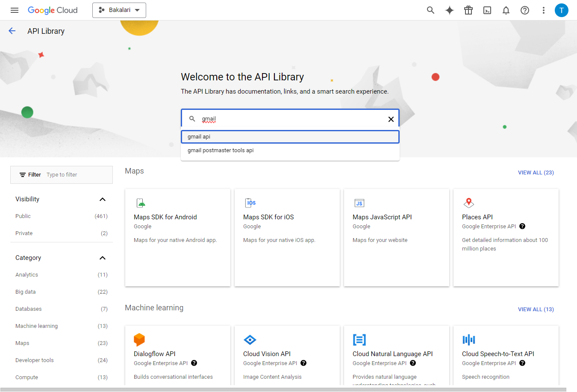Click VIEW ALL (13) for Machine learning
577x392 pixels.
(x=536, y=309)
